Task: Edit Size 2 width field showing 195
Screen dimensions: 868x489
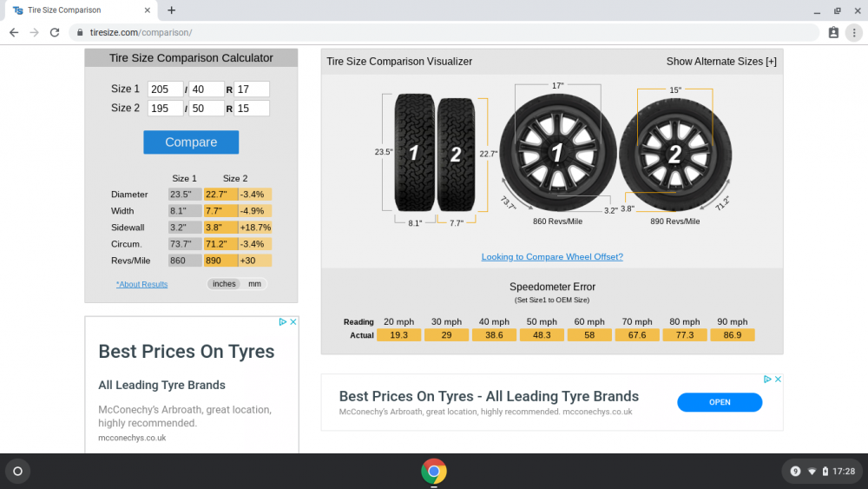Action: (x=165, y=108)
